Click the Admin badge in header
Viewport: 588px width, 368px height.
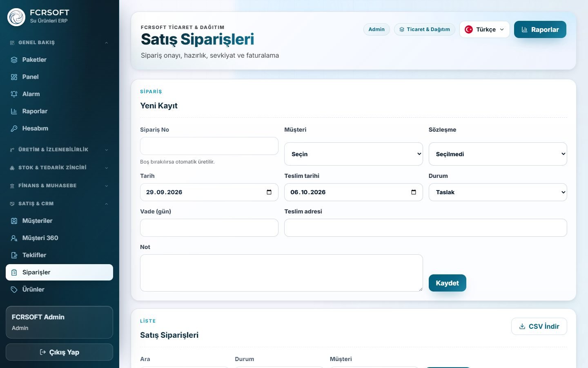click(x=376, y=29)
